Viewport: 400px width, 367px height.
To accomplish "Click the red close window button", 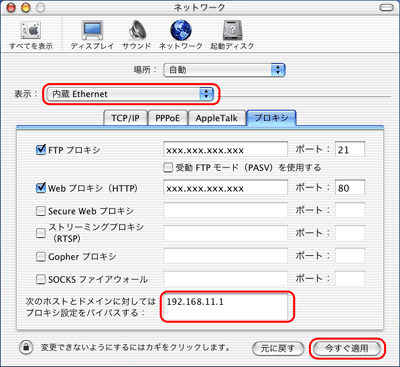I will click(x=11, y=8).
